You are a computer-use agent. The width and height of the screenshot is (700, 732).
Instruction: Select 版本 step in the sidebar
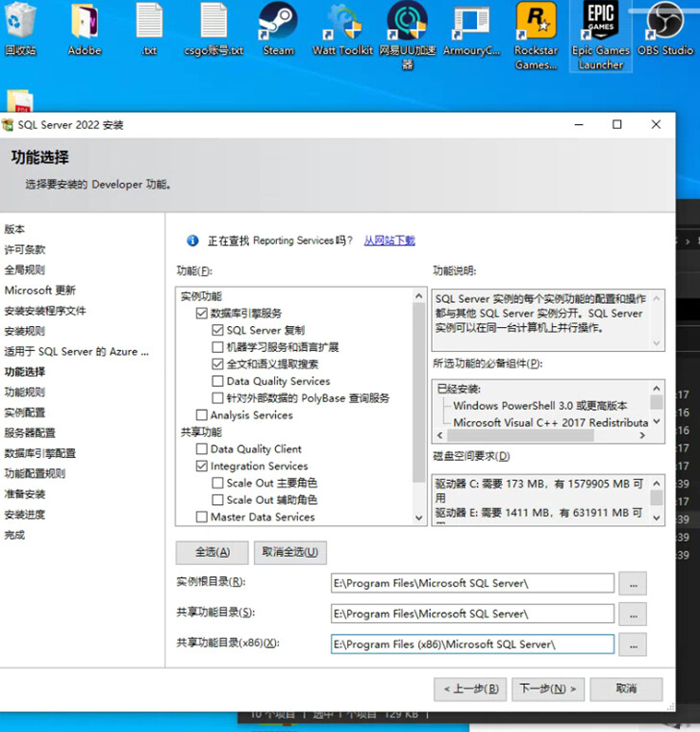click(x=14, y=229)
